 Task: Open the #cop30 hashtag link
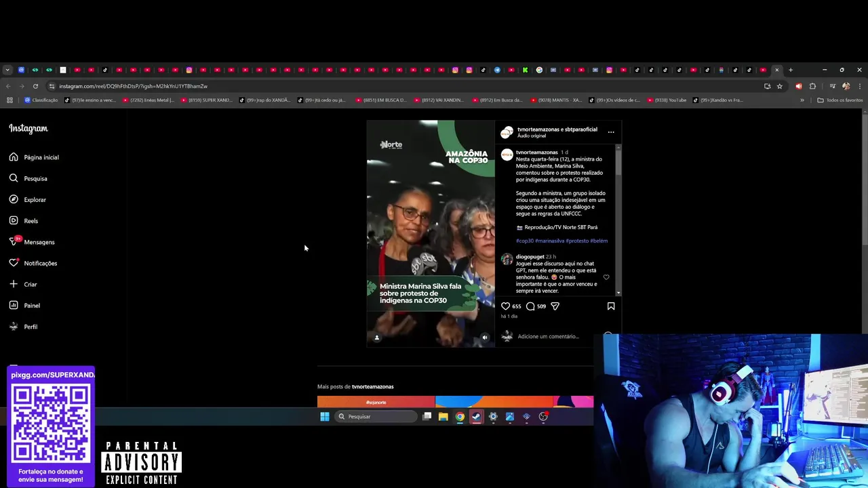[524, 241]
